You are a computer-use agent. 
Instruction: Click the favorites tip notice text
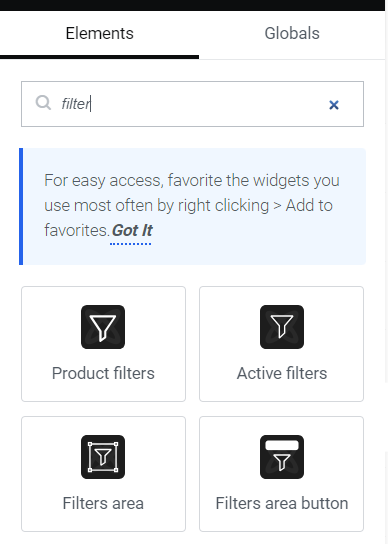[x=192, y=205]
